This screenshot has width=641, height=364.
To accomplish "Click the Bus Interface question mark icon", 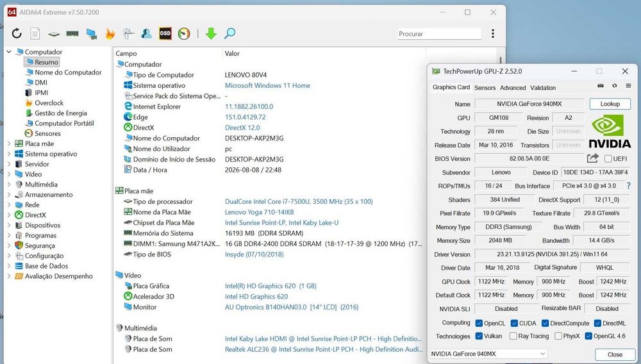I will pyautogui.click(x=629, y=185).
